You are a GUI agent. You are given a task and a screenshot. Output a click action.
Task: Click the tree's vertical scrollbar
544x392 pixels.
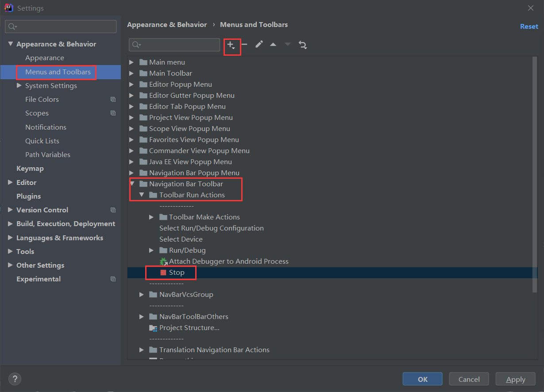coord(535,174)
